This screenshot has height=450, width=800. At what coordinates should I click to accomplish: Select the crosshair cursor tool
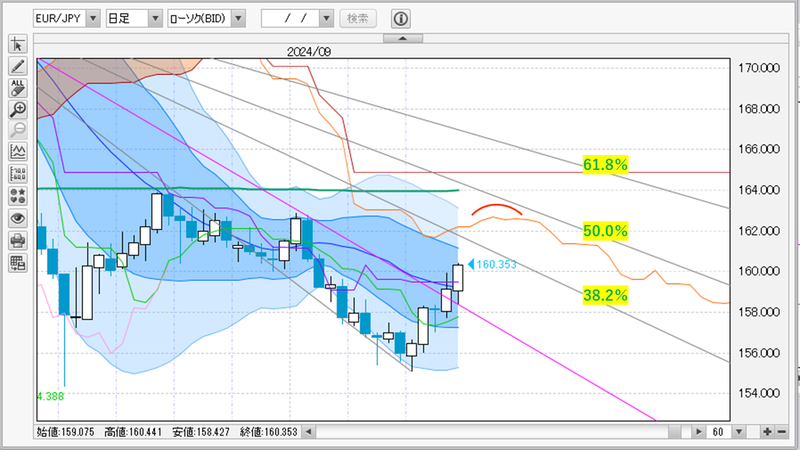pos(18,44)
